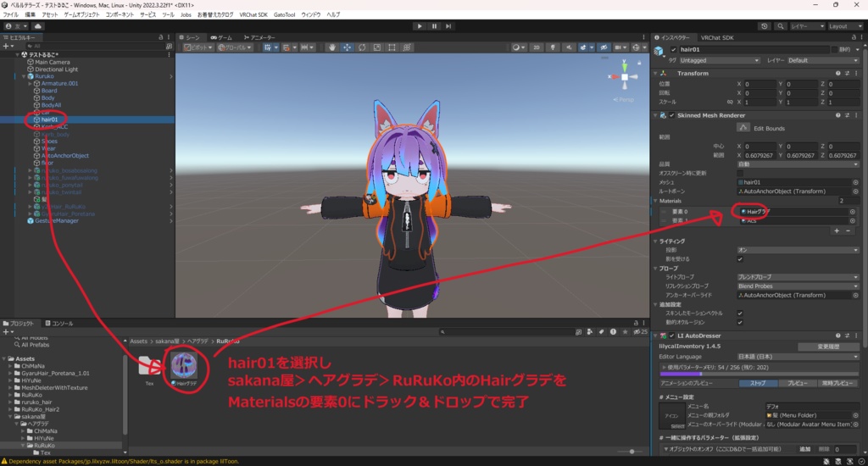Image resolution: width=868 pixels, height=466 pixels.
Task: Toggle 2D view mode in scene
Action: (537, 47)
